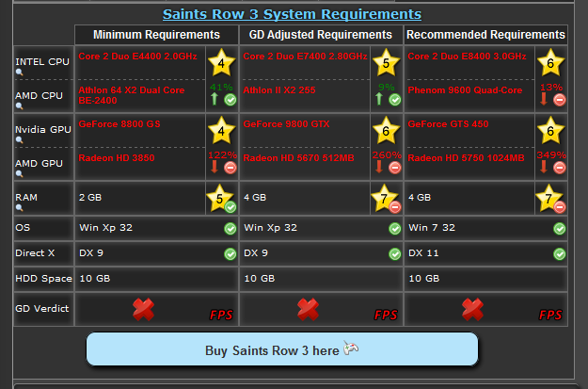Click the magnifier icon under INTEL CPU

tap(19, 73)
